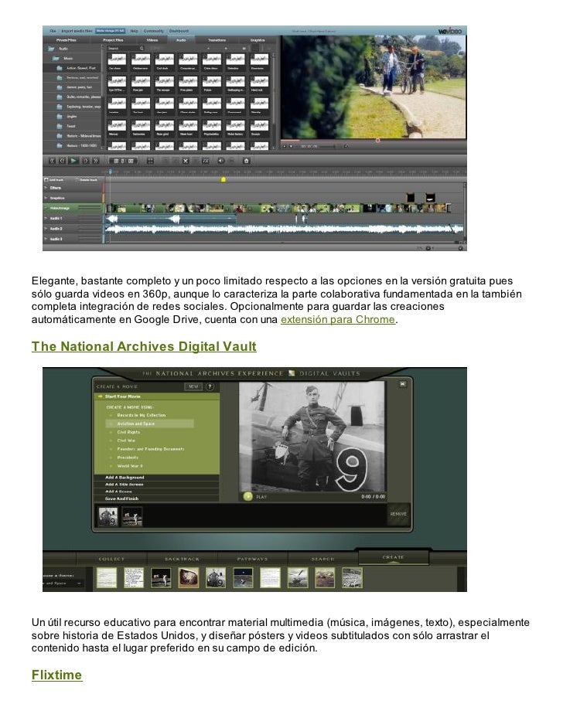Click the fit-to-view grid icon in timeline toolbar
Image resolution: width=563 pixels, height=728 pixels.
[x=150, y=161]
